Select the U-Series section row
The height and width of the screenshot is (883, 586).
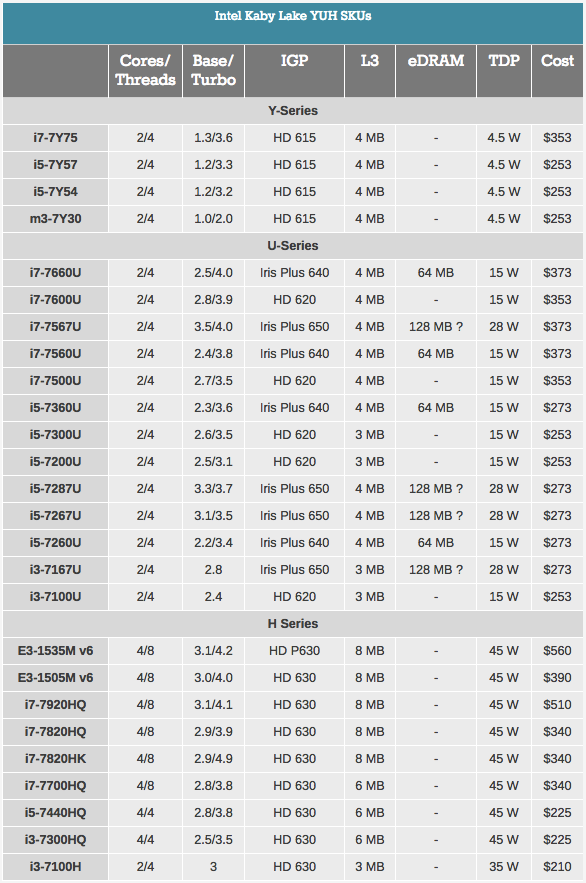pyautogui.click(x=293, y=246)
